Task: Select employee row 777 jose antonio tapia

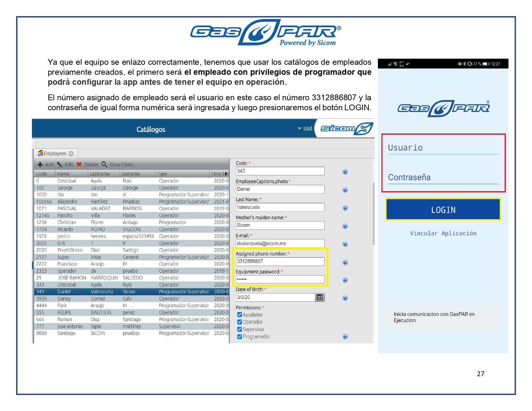Action: 132,327
